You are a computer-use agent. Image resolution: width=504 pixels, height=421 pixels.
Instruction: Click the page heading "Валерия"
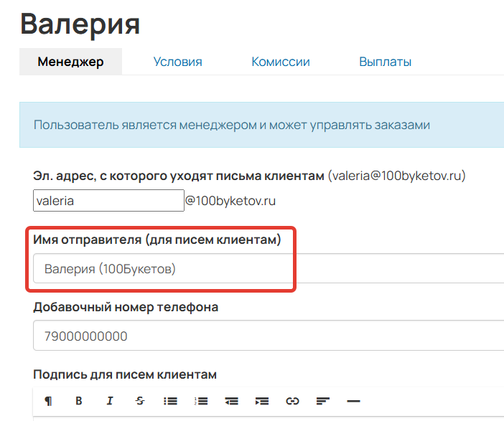tap(80, 24)
